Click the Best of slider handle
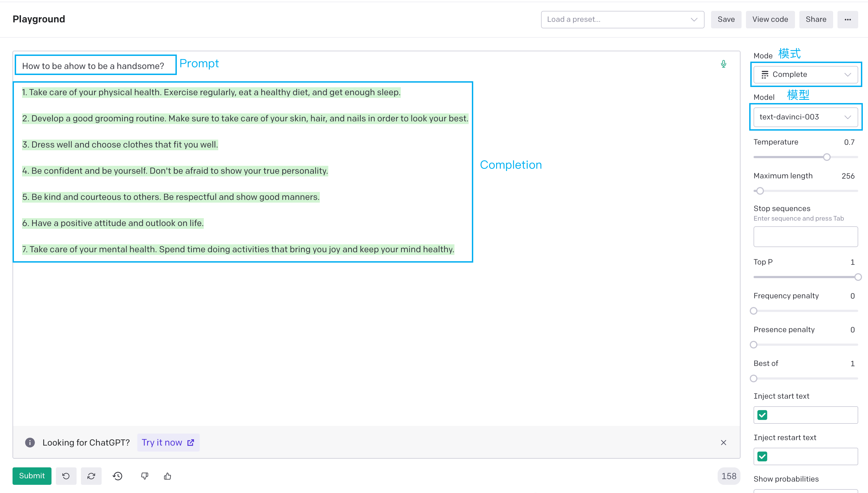The image size is (868, 493). (753, 378)
